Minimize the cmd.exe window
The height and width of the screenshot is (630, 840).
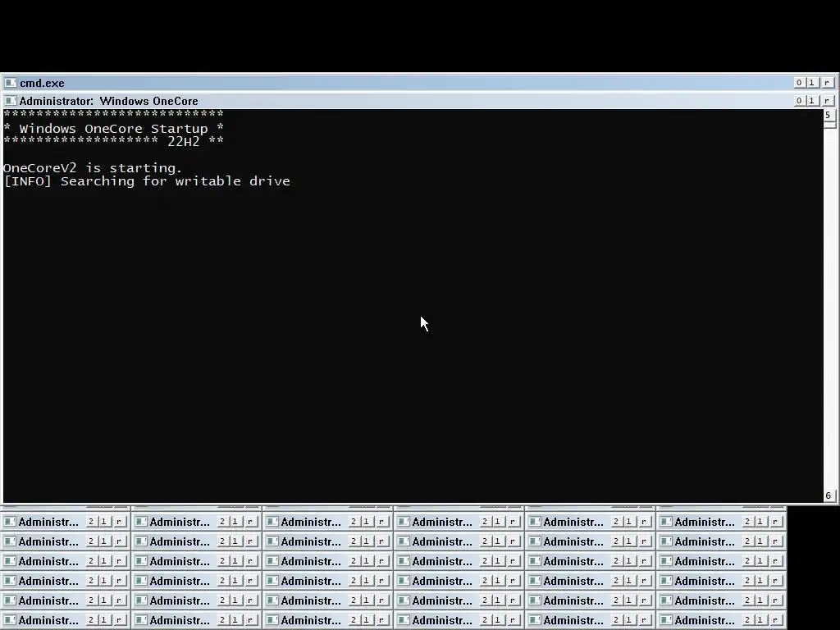[x=799, y=83]
